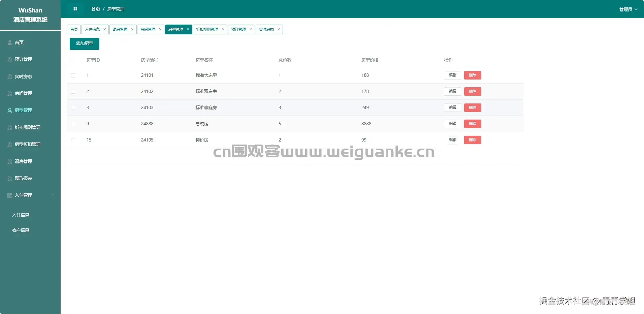Delete the 标准大床房 row
The image size is (644, 314).
[473, 75]
